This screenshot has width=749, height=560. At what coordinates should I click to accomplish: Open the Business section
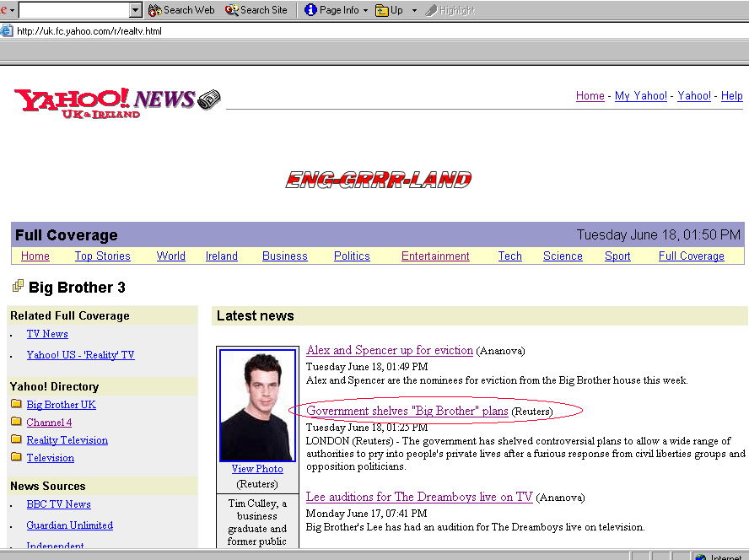coord(285,256)
